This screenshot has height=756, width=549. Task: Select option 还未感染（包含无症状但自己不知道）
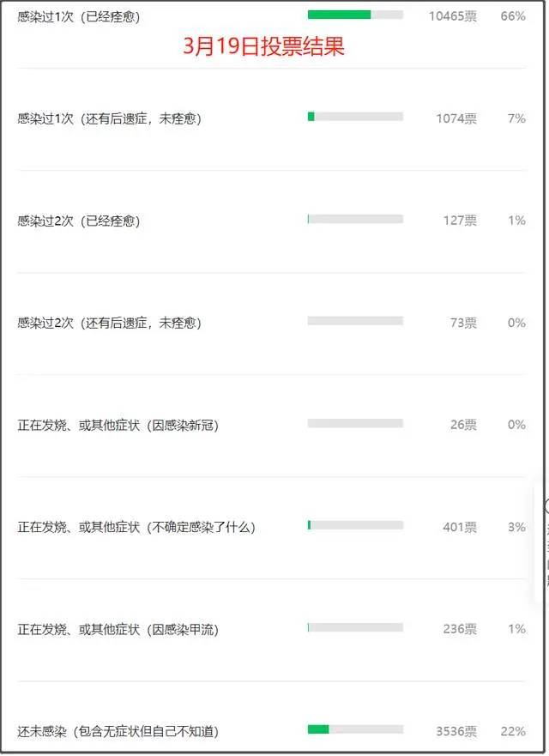(118, 731)
